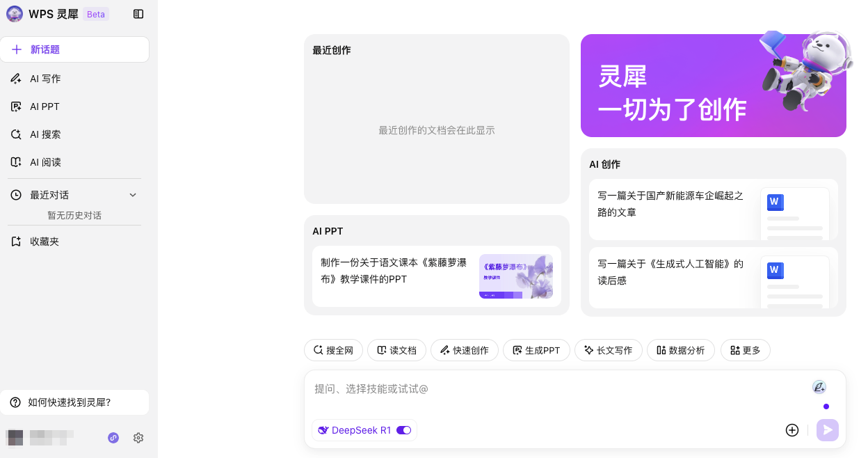Click the plus circle attachment icon

click(791, 430)
